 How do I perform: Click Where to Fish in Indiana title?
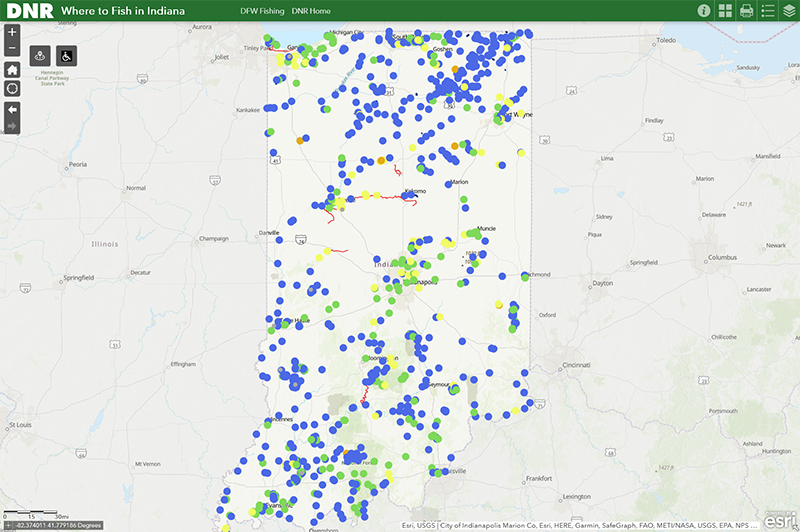click(x=123, y=11)
